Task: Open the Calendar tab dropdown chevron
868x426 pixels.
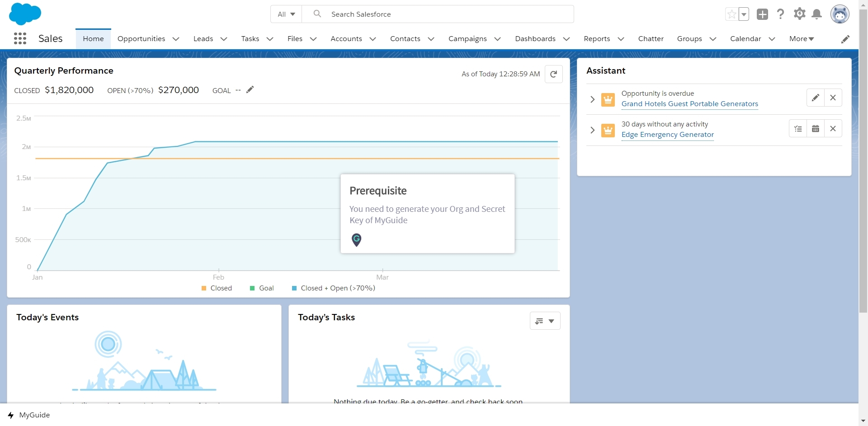Action: [772, 39]
